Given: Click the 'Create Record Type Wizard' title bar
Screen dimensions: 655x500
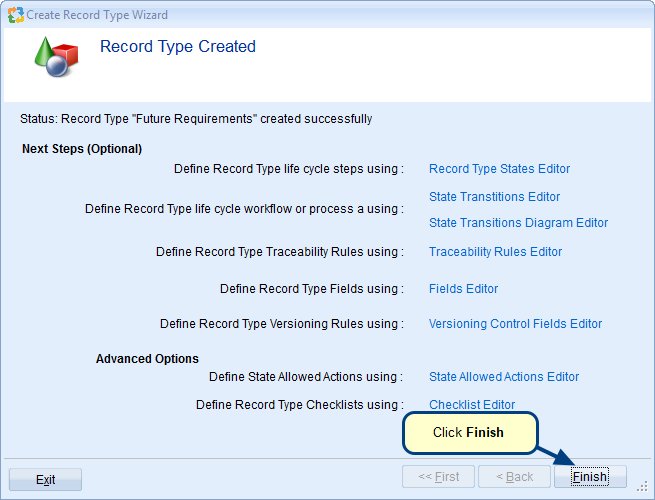Looking at the screenshot, I should tap(97, 15).
